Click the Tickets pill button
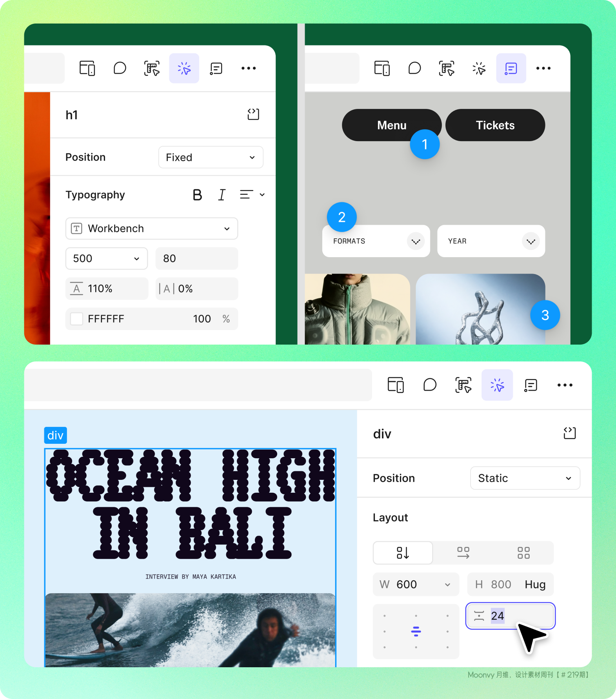This screenshot has width=616, height=699. click(x=495, y=125)
